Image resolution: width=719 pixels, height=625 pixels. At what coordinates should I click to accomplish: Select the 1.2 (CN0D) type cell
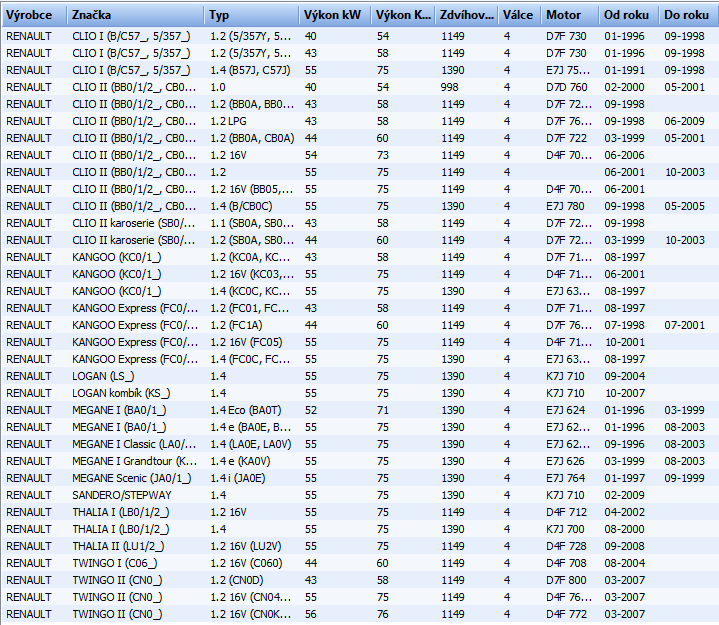(237, 579)
